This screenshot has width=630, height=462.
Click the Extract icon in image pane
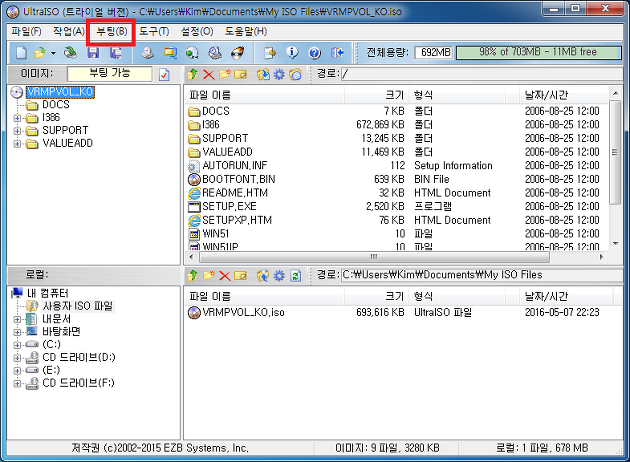[x=263, y=74]
